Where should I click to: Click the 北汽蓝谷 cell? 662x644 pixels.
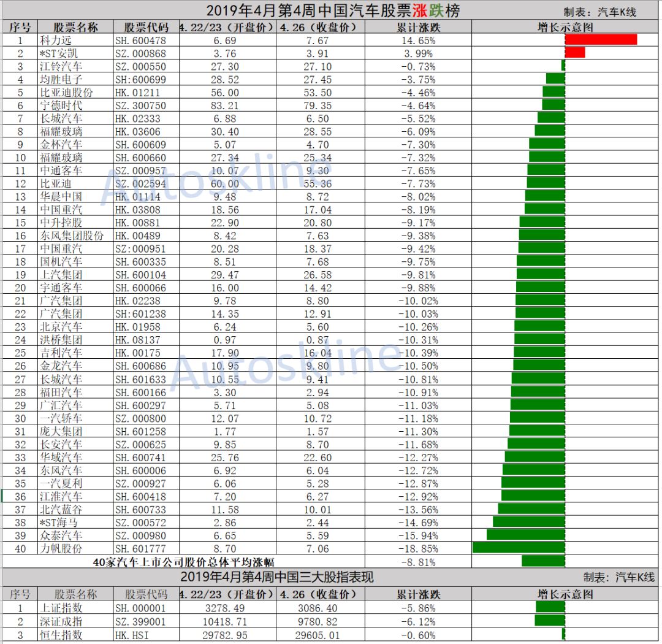click(75, 510)
